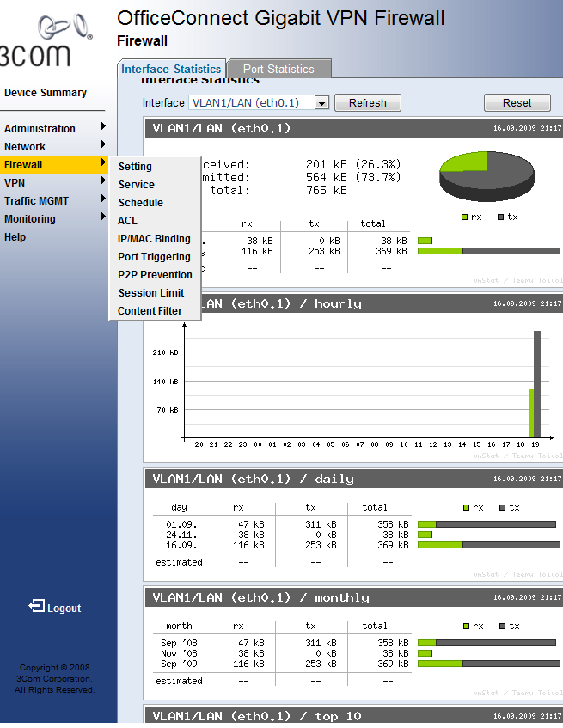Expand the Network submenu arrow
The height and width of the screenshot is (728, 563).
click(x=103, y=144)
